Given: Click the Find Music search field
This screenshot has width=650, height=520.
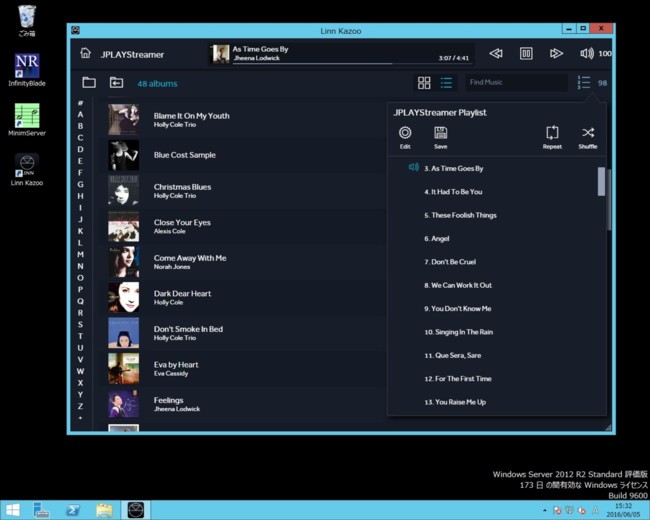Looking at the screenshot, I should [516, 83].
